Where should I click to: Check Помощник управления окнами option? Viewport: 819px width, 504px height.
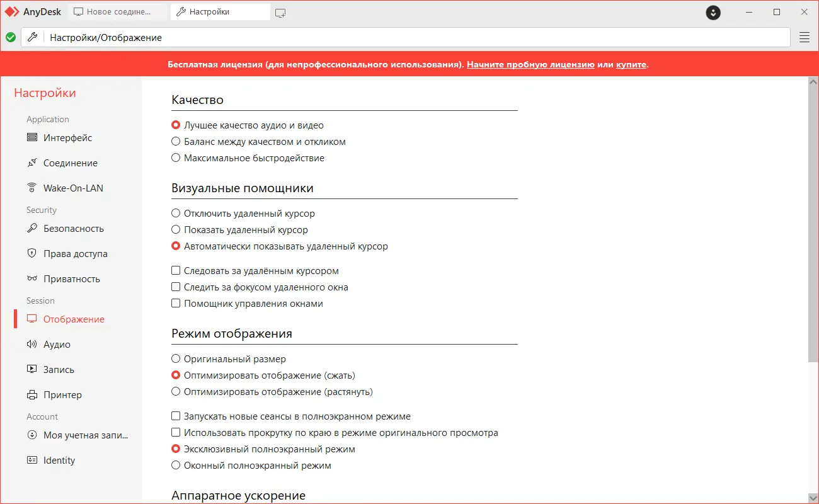[x=176, y=304]
